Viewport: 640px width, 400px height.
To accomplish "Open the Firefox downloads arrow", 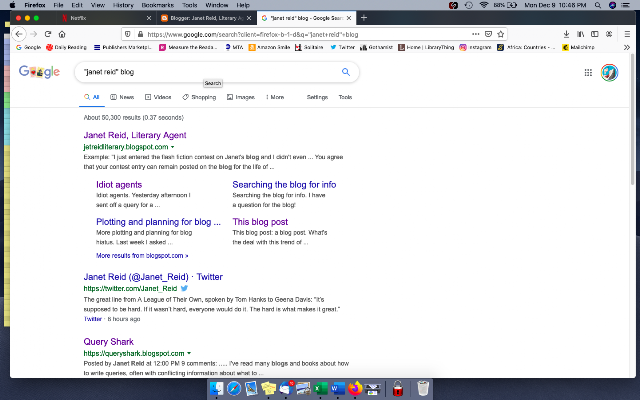I will pos(567,34).
